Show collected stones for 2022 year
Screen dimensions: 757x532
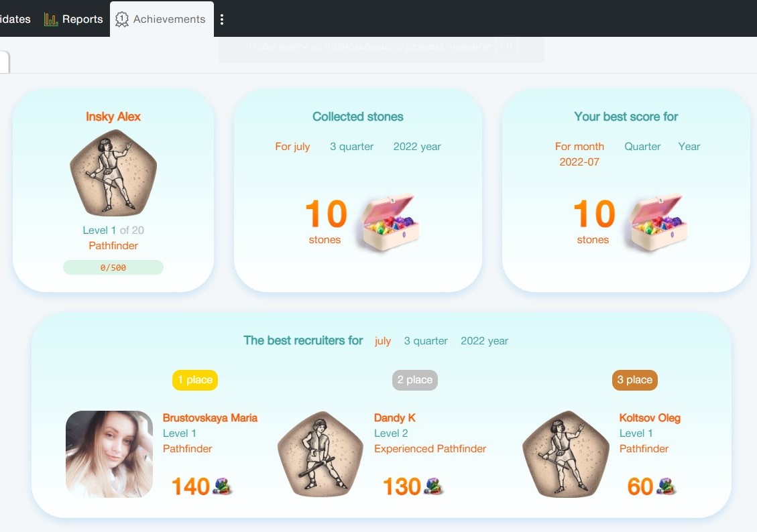click(417, 147)
